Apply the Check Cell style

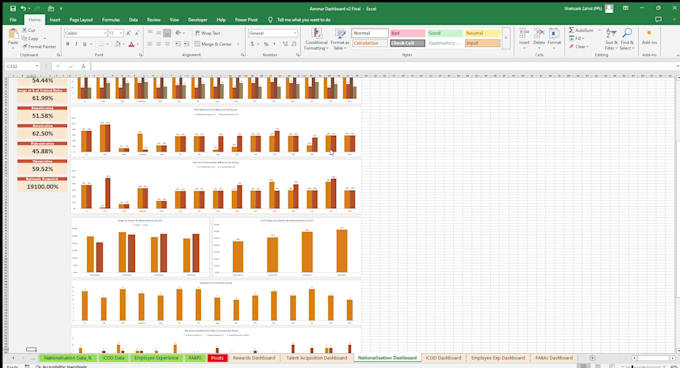click(407, 43)
